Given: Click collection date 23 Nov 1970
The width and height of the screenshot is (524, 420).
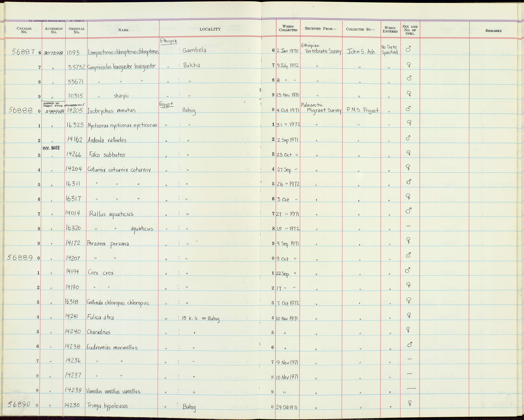Looking at the screenshot, I should (288, 95).
